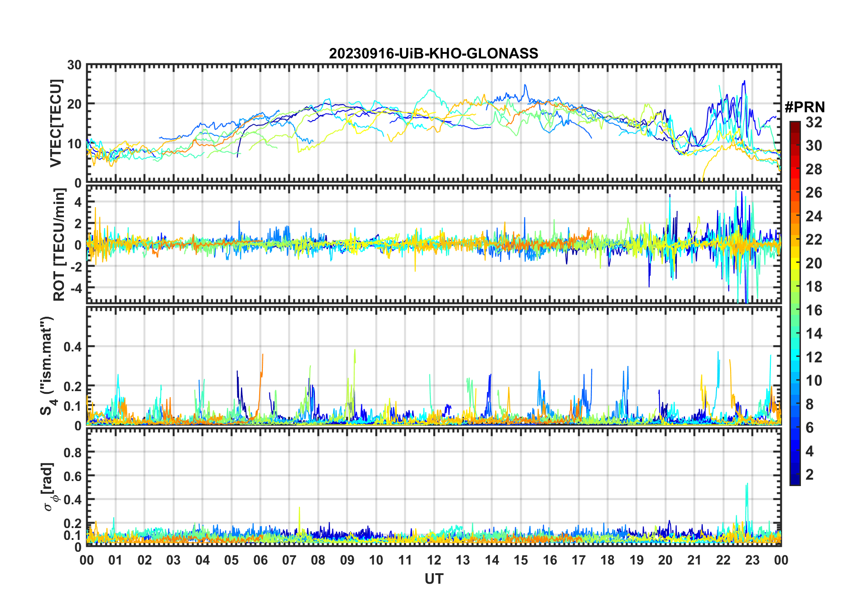Click x-axis tick label 23
Screen dimensions: 868x607
click(752, 560)
